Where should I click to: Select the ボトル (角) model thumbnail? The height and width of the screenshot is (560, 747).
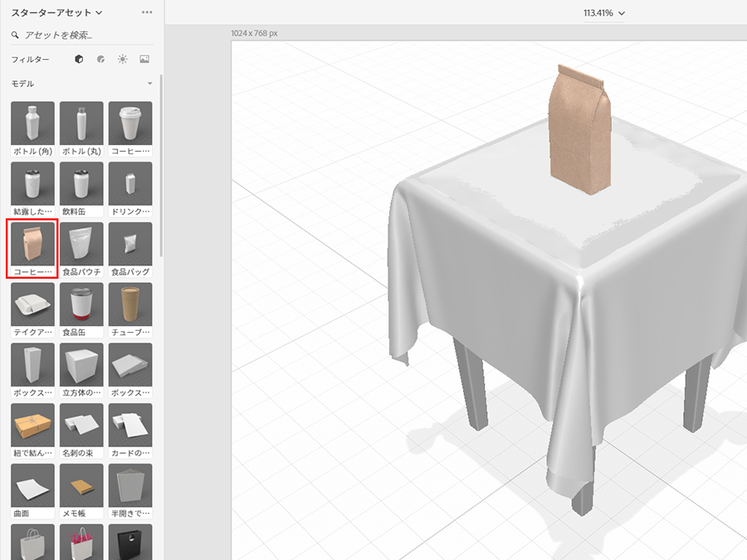point(33,124)
